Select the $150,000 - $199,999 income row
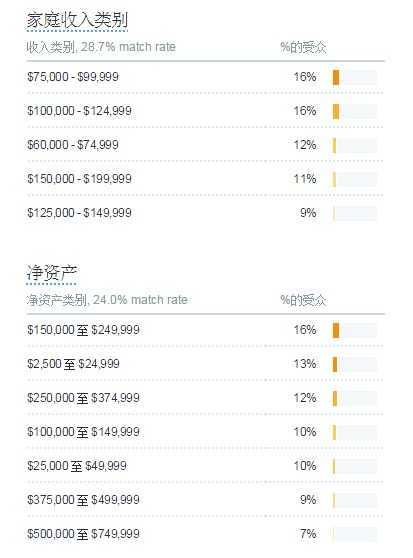 (x=206, y=179)
